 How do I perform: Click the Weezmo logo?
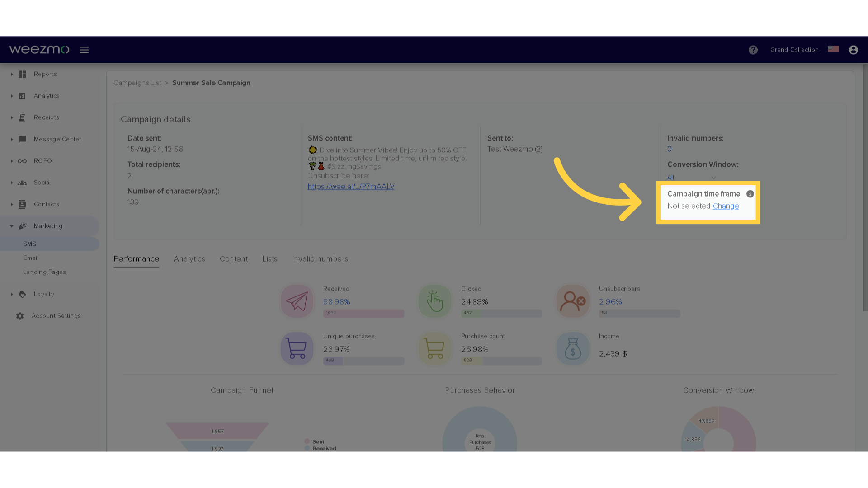pyautogui.click(x=39, y=50)
